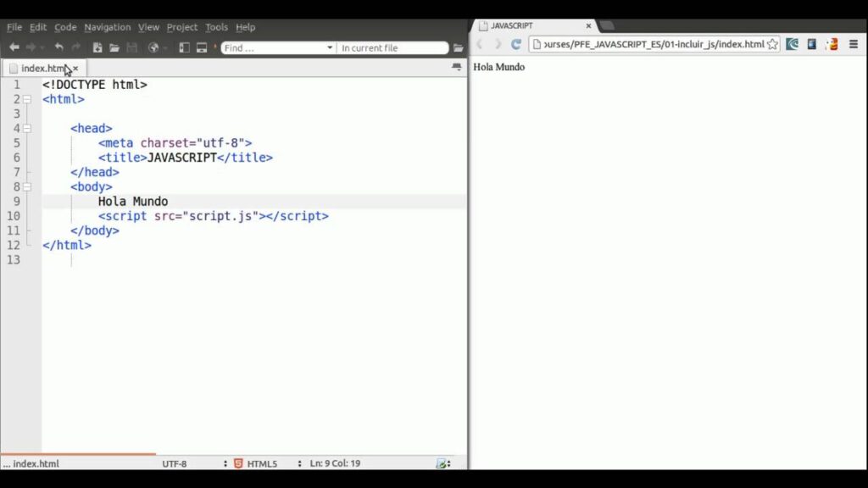
Task: Toggle the side panel layout icon
Action: (x=184, y=47)
